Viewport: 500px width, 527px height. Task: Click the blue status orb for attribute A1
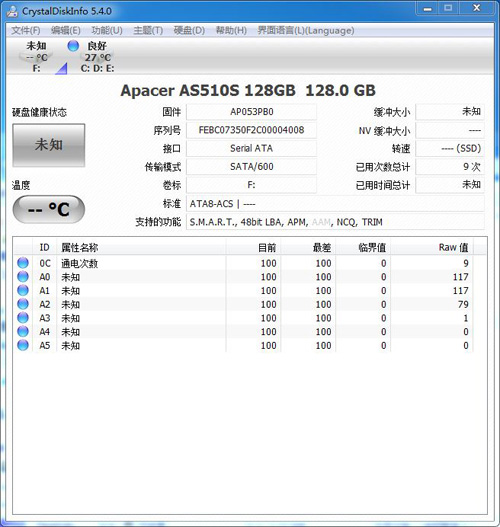click(x=23, y=290)
